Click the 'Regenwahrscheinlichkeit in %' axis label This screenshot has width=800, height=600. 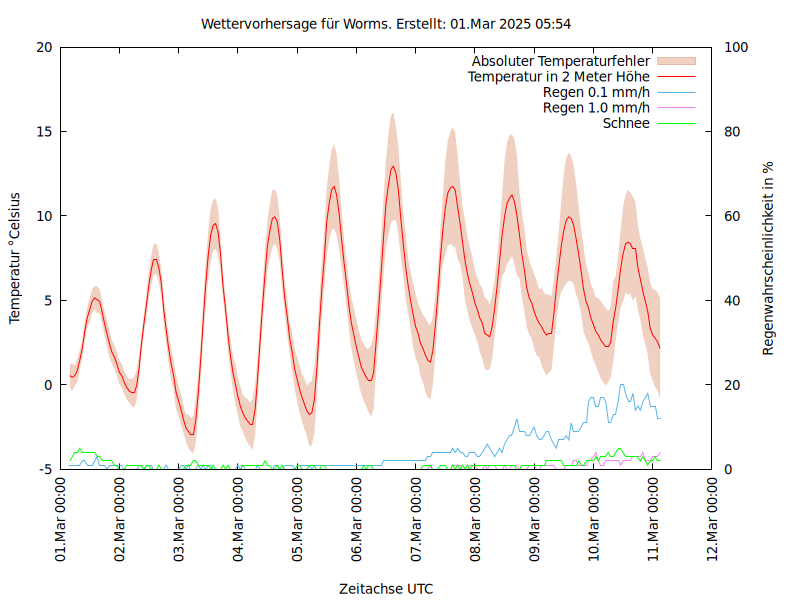769,258
